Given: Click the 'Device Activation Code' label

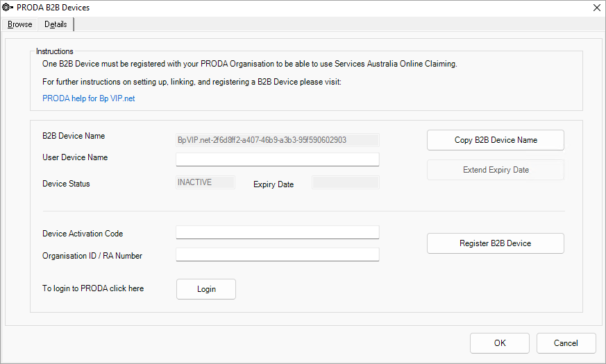Looking at the screenshot, I should [x=83, y=234].
